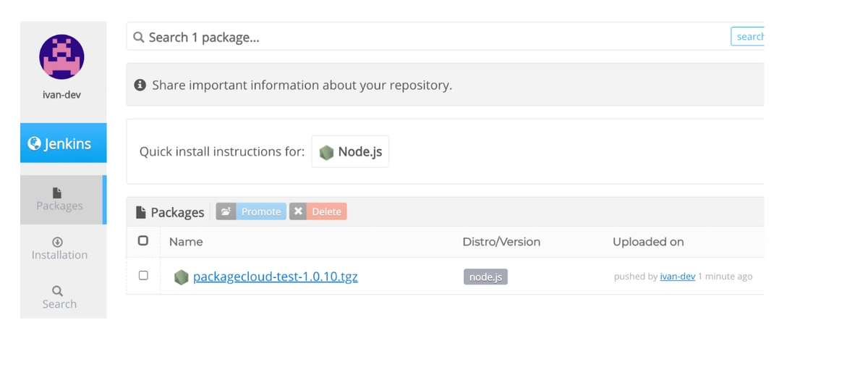Click the info icon in repository notice

click(140, 85)
